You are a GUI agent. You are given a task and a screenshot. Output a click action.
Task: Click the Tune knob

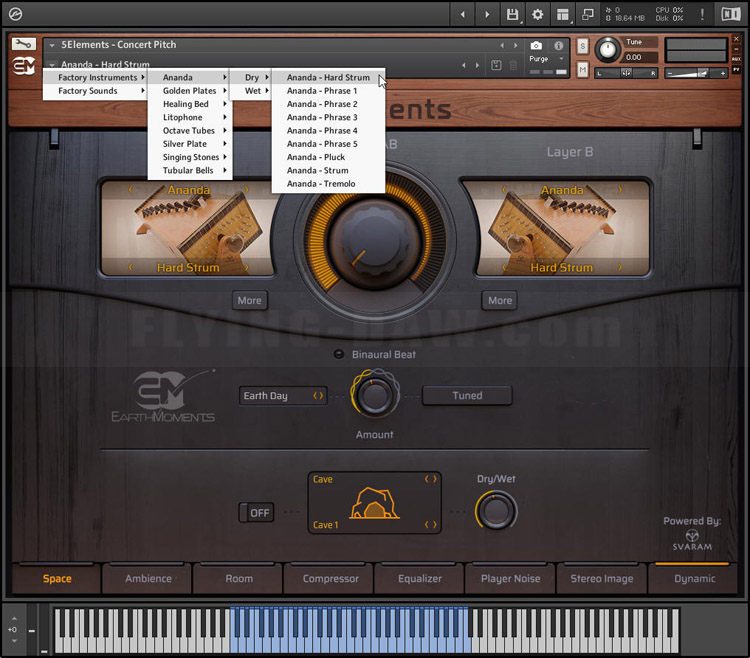point(607,49)
